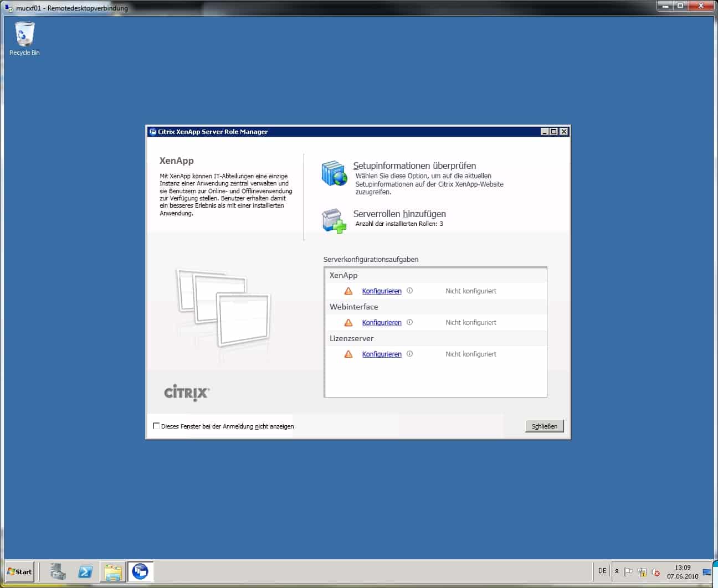Click the muted volume tray icon

click(x=655, y=572)
